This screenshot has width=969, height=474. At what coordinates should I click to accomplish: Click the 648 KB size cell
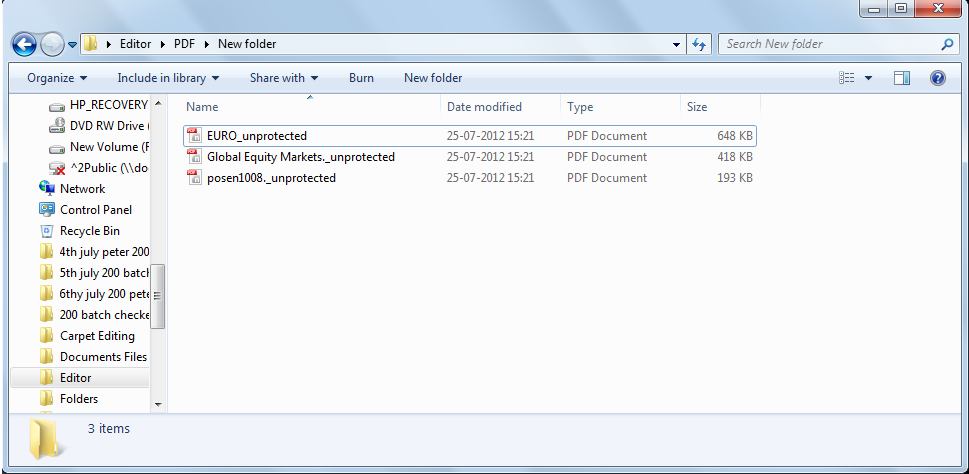[x=735, y=136]
